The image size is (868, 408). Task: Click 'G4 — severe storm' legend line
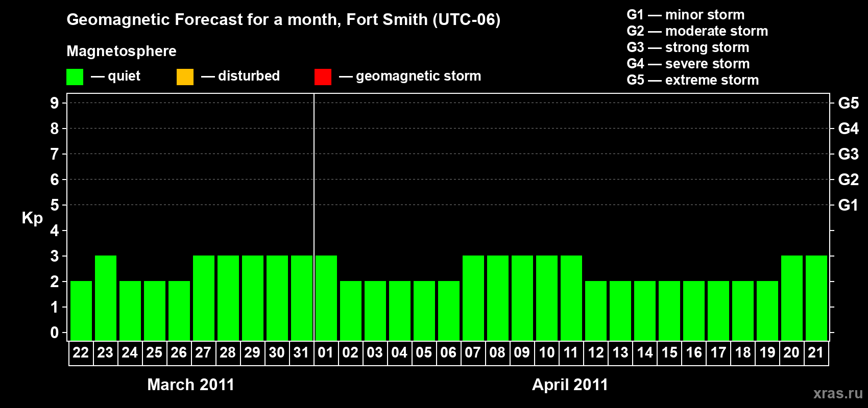click(x=688, y=64)
